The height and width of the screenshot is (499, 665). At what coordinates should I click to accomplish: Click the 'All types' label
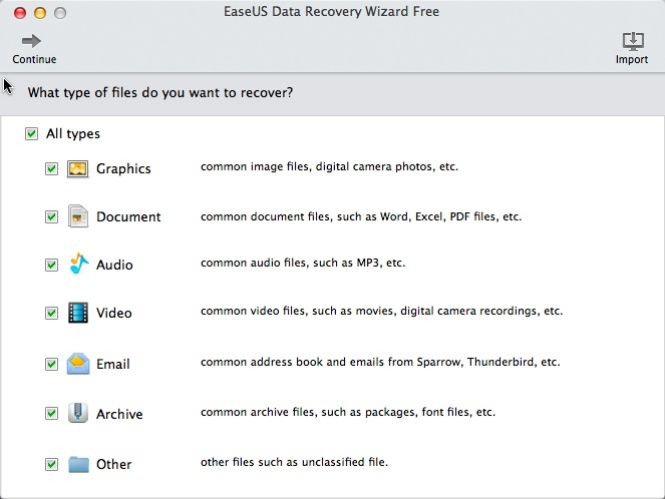click(x=73, y=134)
